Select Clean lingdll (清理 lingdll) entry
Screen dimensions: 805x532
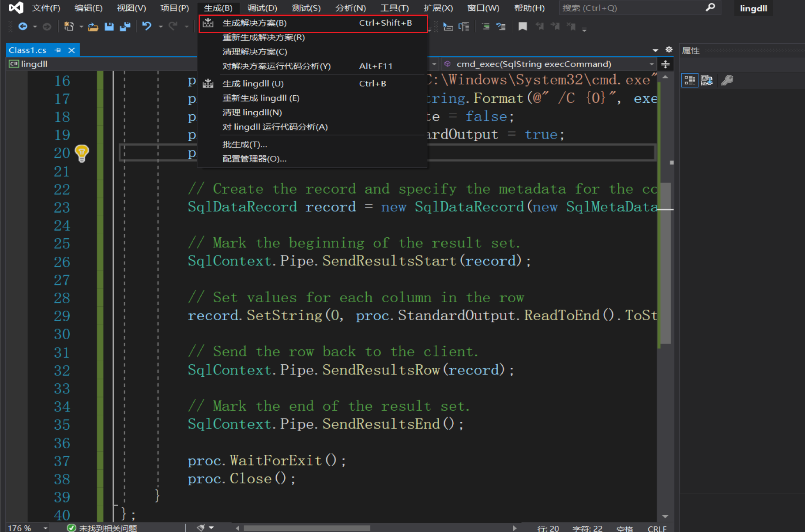312,112
